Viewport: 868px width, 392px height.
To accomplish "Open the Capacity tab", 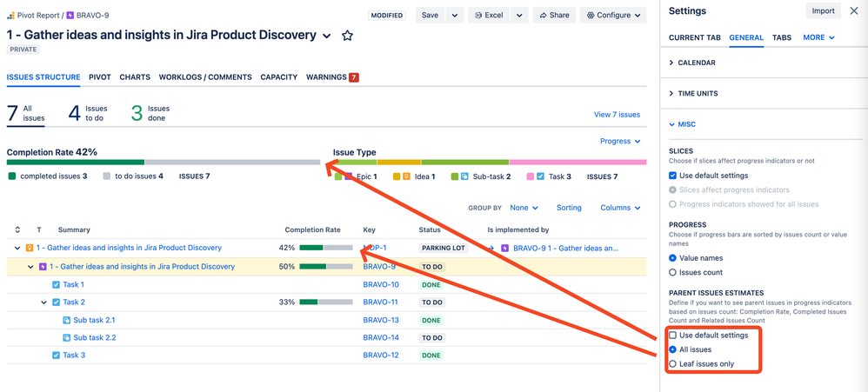I will click(279, 77).
